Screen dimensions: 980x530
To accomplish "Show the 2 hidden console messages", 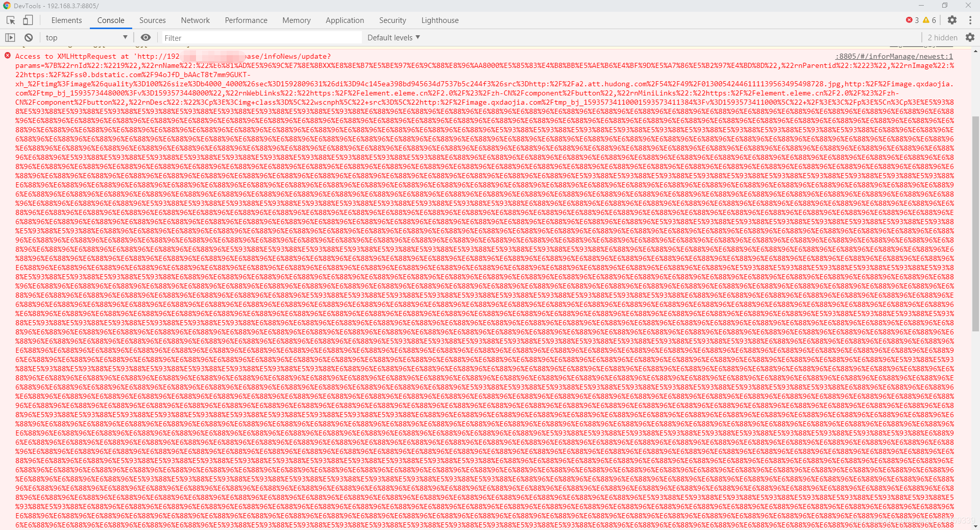I will click(x=942, y=37).
